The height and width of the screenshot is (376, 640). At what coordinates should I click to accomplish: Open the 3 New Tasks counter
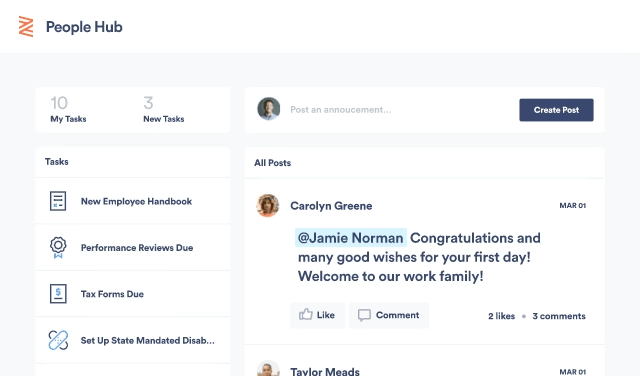click(x=164, y=109)
